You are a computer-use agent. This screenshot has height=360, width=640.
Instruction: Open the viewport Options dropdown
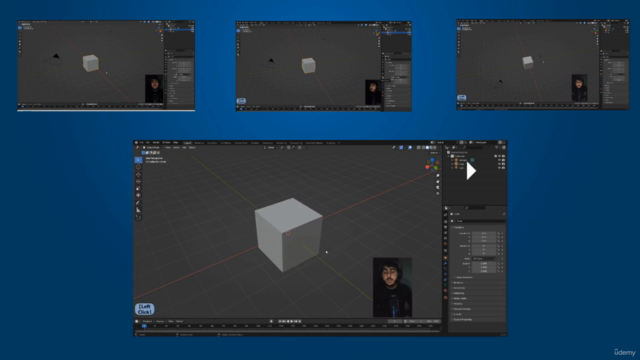pos(434,153)
